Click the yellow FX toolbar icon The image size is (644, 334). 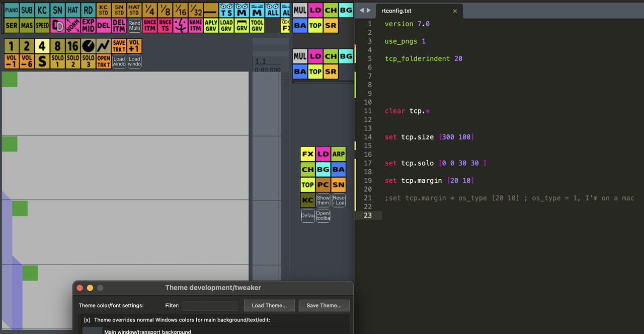307,154
